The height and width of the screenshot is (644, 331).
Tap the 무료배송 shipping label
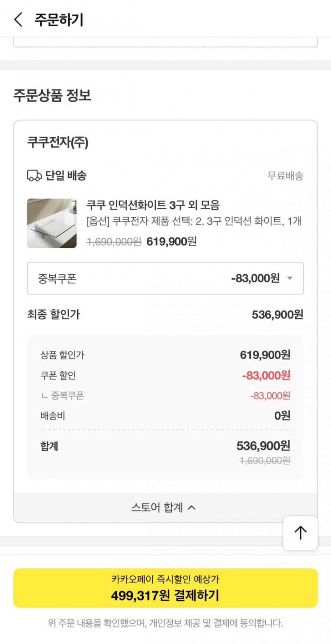click(x=285, y=176)
